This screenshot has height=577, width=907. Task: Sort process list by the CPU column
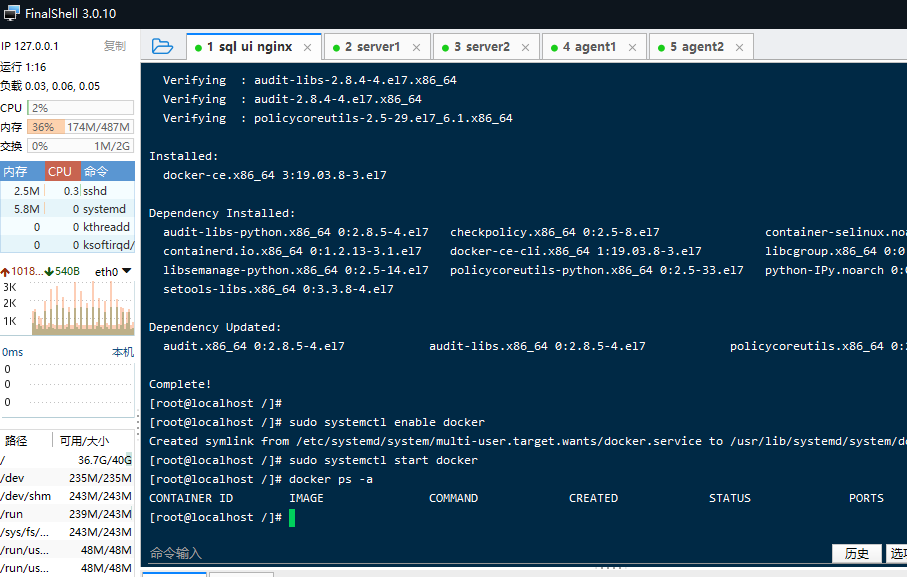coord(60,170)
